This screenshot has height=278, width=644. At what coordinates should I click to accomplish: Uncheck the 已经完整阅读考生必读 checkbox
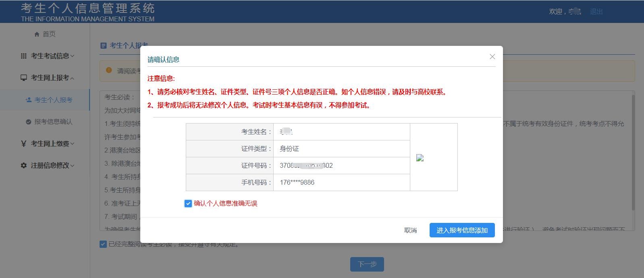click(103, 244)
